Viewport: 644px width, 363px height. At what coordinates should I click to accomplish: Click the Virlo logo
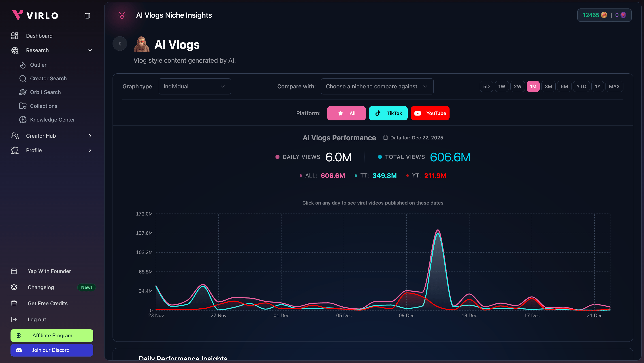click(35, 15)
